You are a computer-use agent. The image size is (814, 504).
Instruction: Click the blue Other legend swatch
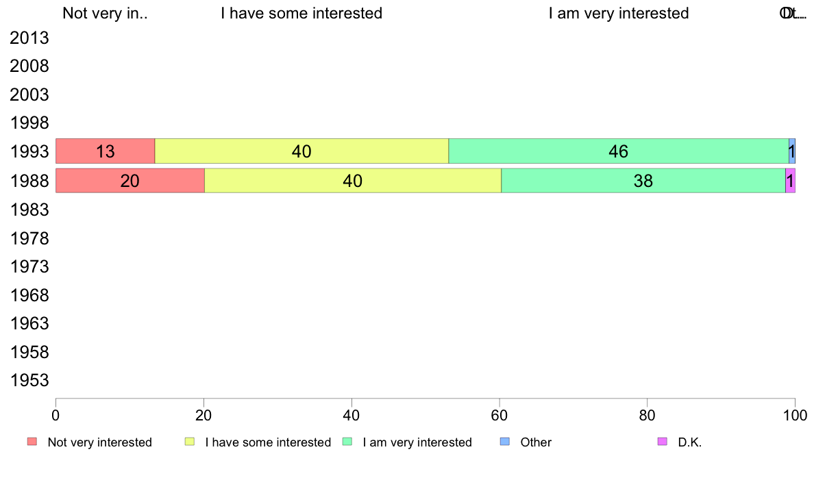(505, 442)
